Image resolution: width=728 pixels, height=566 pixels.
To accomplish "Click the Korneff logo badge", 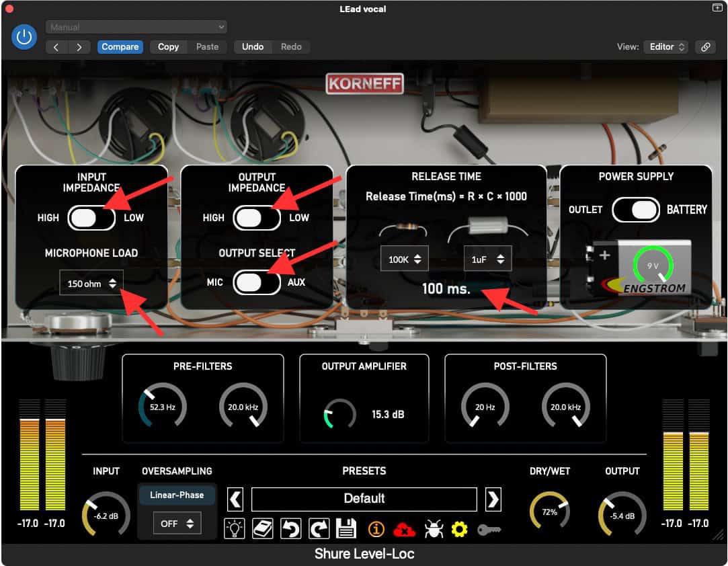I will [364, 83].
